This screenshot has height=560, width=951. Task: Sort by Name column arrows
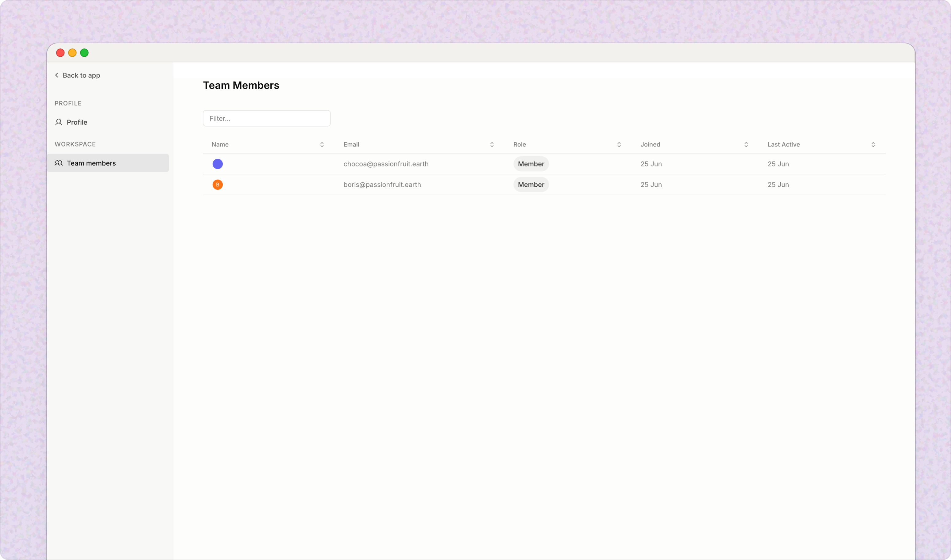click(322, 145)
